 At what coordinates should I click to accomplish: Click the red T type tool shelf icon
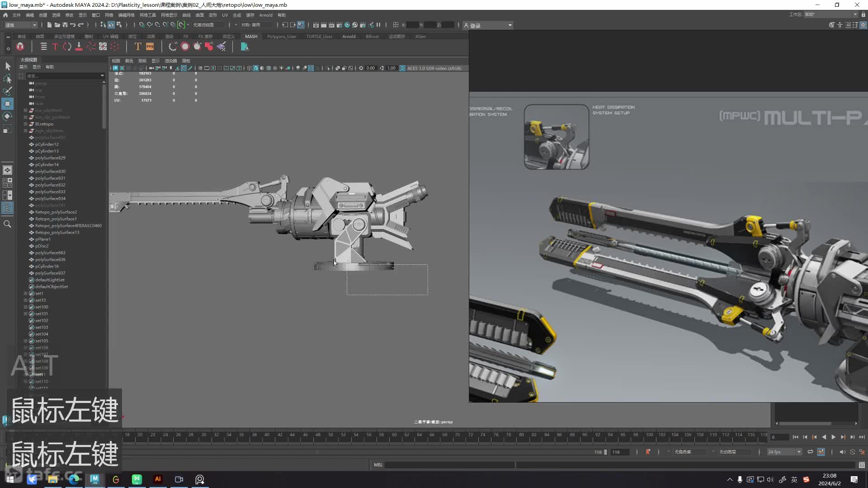[x=55, y=47]
